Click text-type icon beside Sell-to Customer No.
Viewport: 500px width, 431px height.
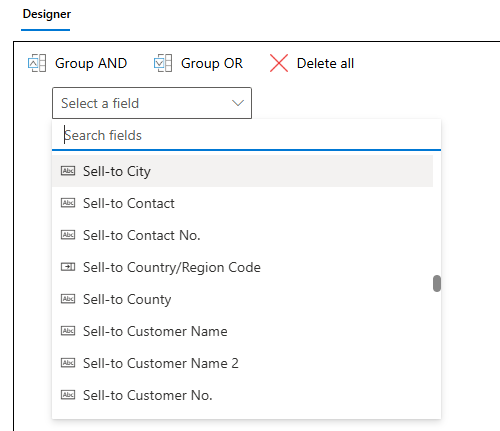(x=68, y=395)
